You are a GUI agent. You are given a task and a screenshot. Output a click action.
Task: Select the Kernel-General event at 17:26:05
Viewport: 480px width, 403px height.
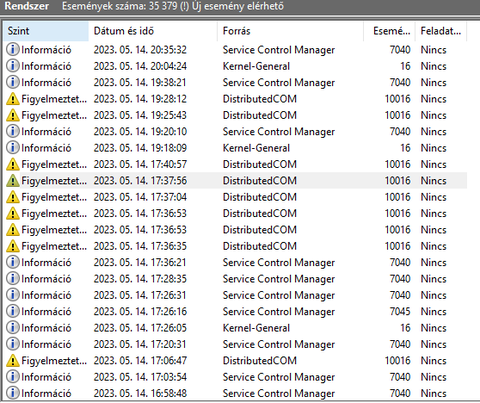click(x=235, y=328)
